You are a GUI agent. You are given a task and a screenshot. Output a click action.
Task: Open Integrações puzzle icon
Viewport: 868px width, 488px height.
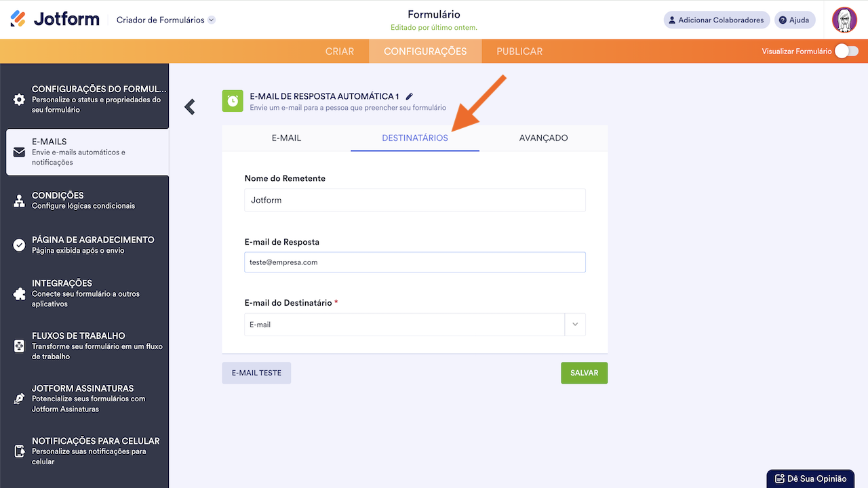pyautogui.click(x=19, y=293)
